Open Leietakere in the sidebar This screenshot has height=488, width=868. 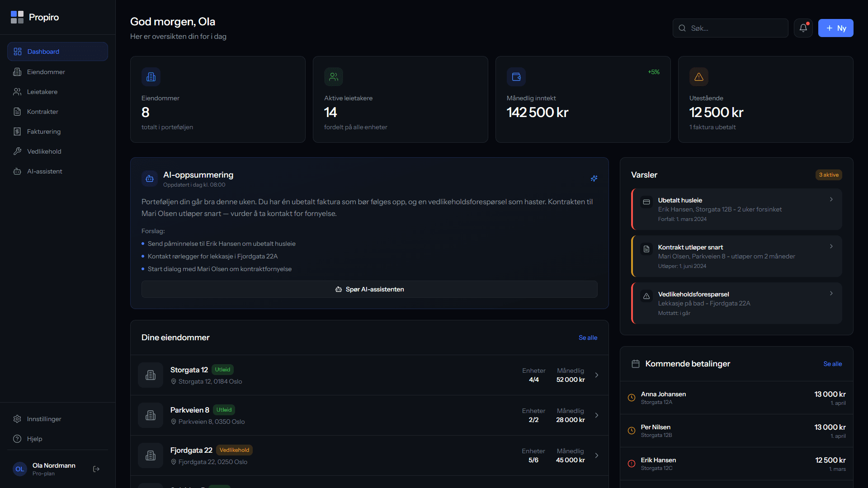57,92
